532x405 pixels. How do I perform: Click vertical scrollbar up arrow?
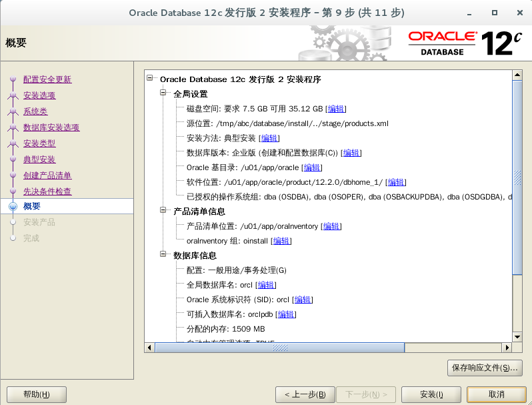tap(517, 75)
